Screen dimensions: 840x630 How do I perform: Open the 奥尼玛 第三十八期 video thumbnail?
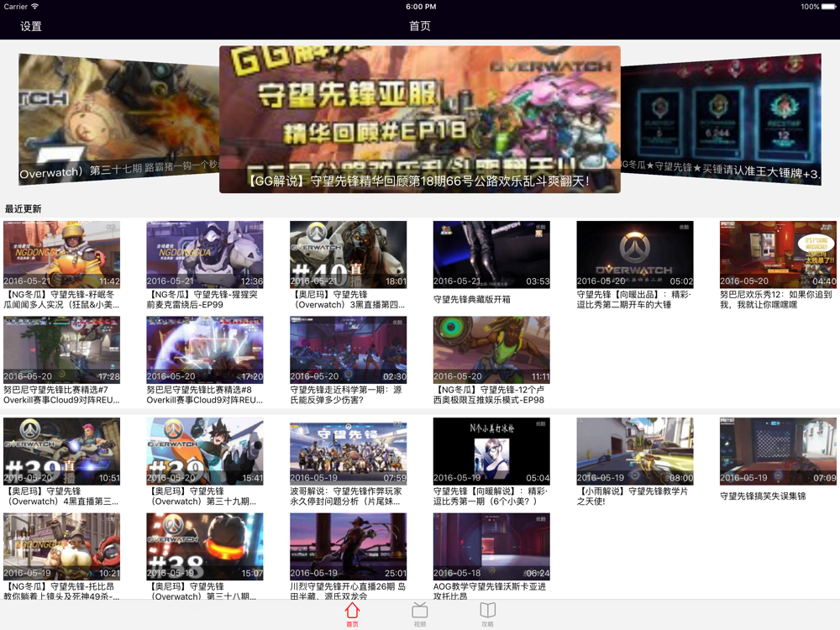tap(205, 547)
